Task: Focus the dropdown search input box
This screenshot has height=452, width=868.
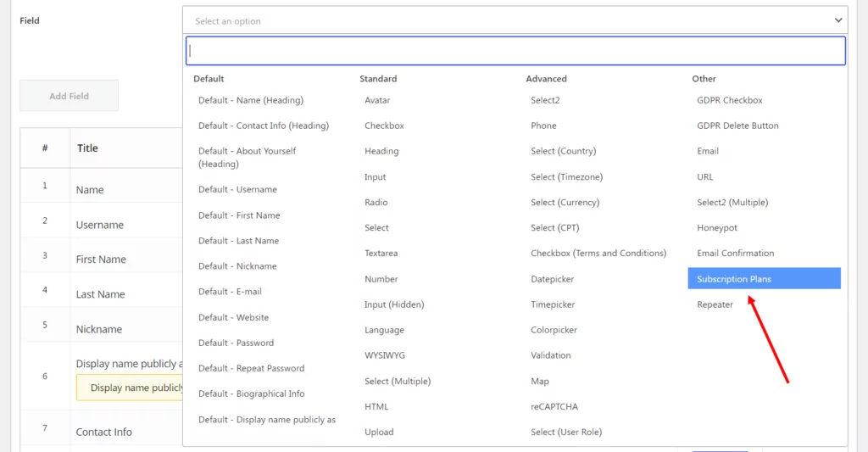Action: point(515,51)
